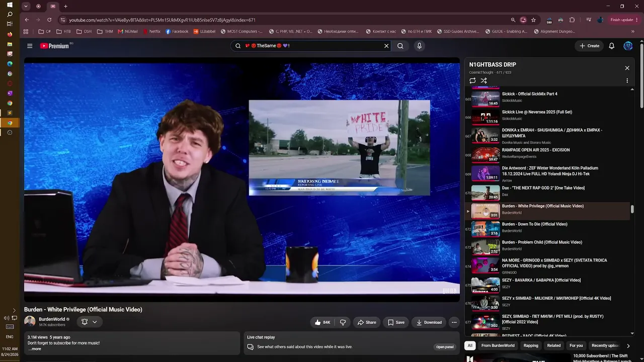Clear the YouTube search box text
This screenshot has width=644, height=362.
[x=386, y=46]
